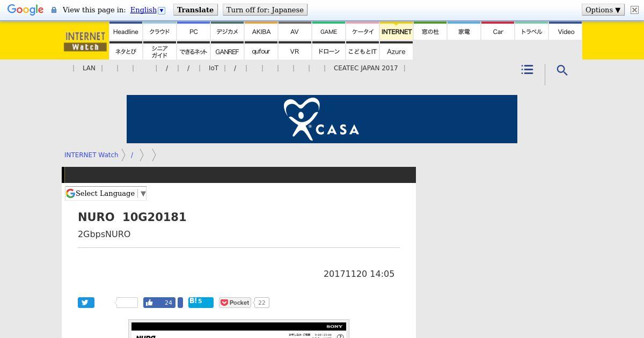
Task: Open the ドローン tab
Action: tap(328, 51)
